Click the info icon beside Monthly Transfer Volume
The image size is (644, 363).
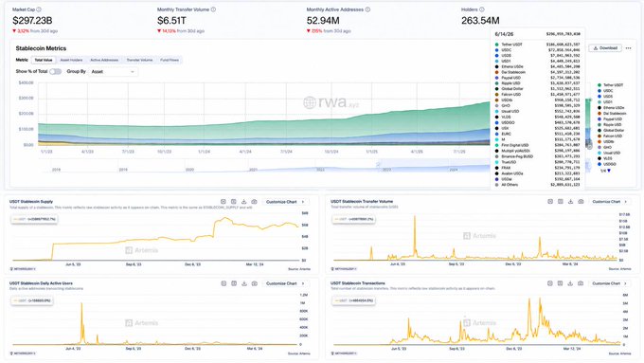(213, 9)
